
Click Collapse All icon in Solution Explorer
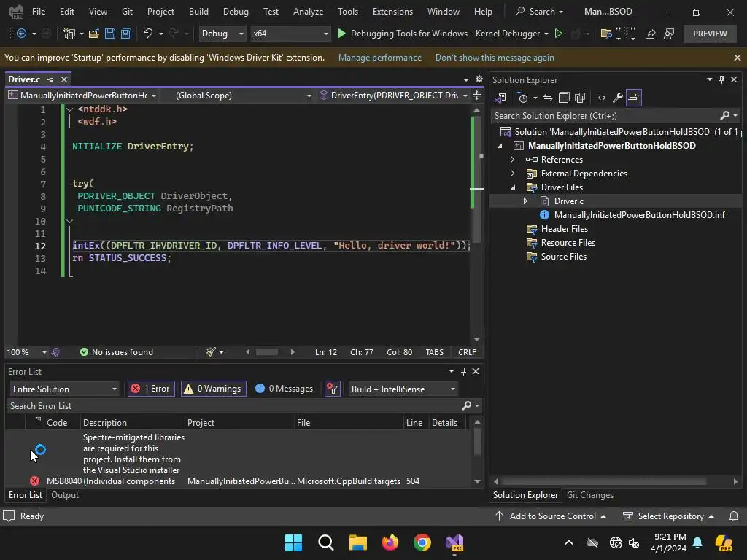[x=564, y=98]
